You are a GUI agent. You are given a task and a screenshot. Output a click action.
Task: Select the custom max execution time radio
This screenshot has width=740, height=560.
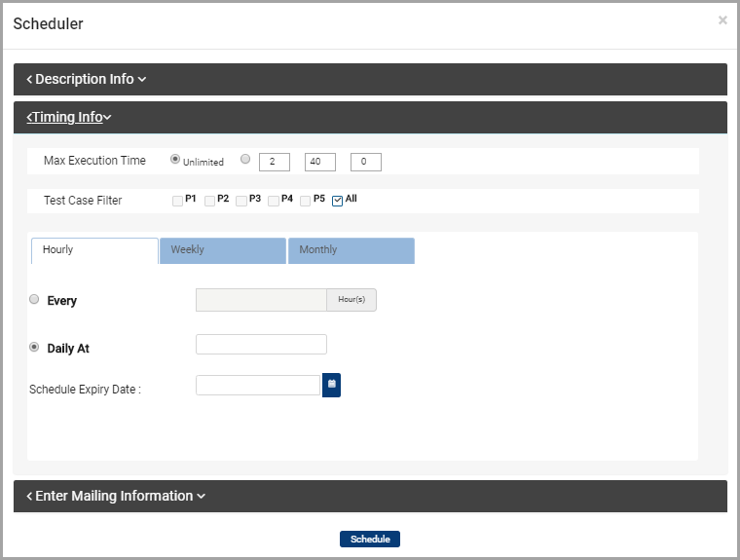245,160
